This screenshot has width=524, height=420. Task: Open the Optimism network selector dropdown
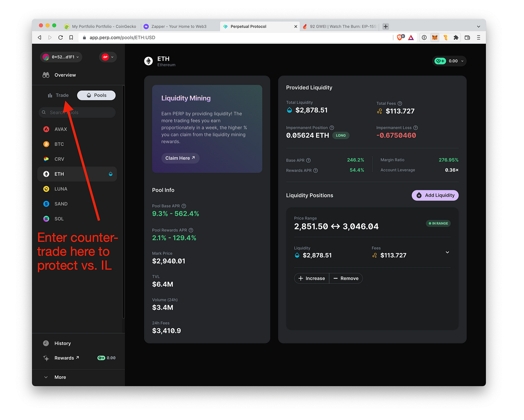coord(108,57)
